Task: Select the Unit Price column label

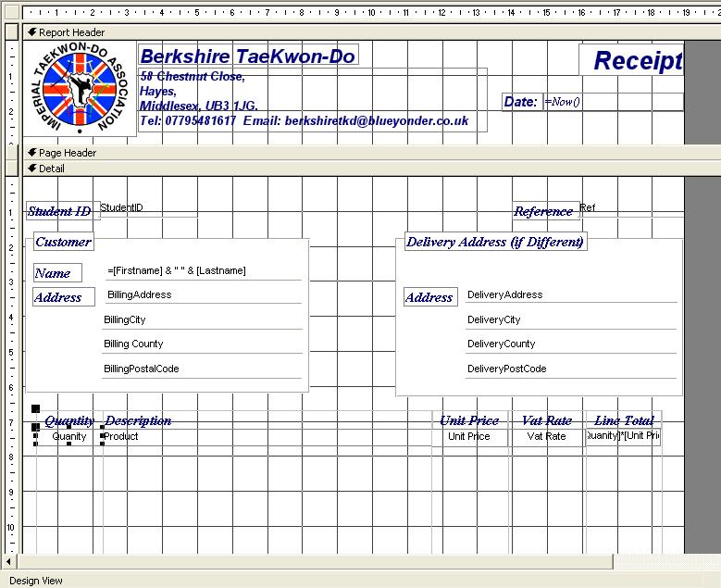Action: click(x=469, y=420)
